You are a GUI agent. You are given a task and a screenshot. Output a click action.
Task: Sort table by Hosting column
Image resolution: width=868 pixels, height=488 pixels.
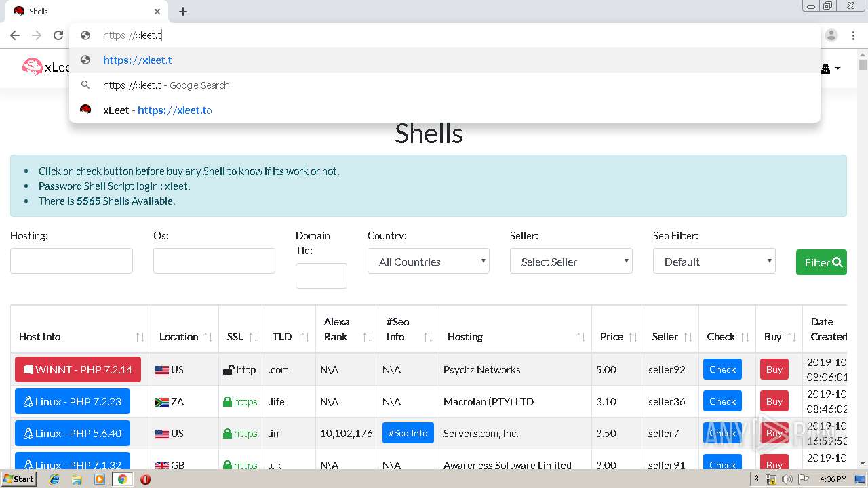coord(515,329)
